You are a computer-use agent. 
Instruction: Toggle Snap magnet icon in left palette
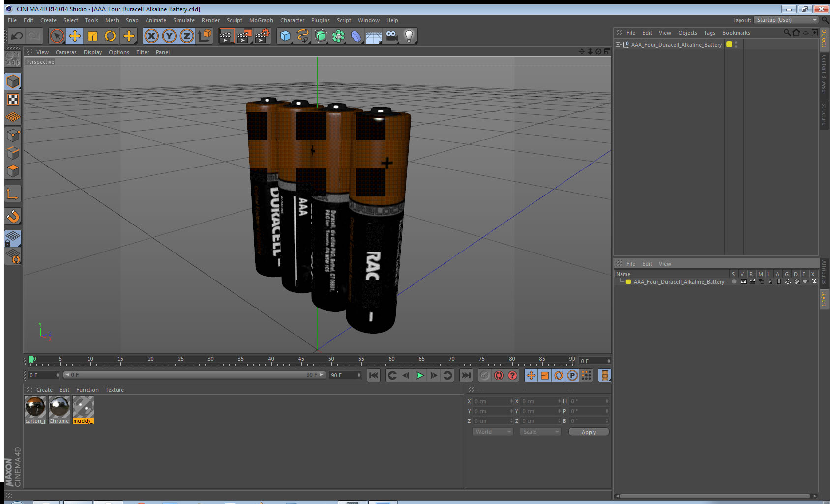13,216
